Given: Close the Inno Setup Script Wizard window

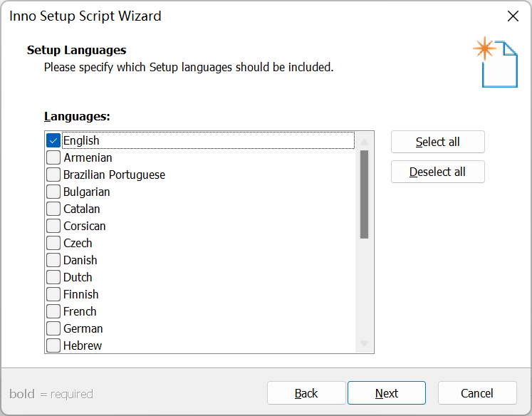Looking at the screenshot, I should (x=512, y=16).
